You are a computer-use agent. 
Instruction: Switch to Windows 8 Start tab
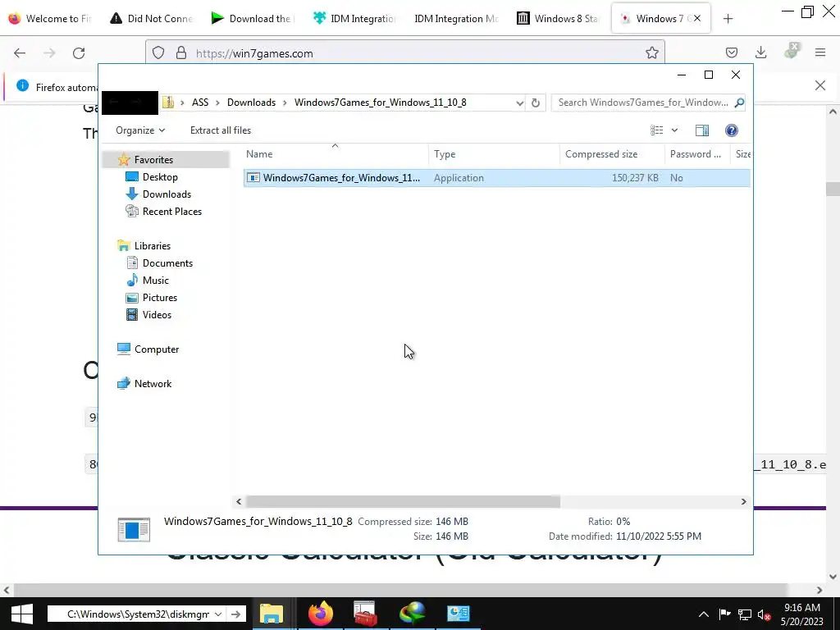(x=557, y=19)
